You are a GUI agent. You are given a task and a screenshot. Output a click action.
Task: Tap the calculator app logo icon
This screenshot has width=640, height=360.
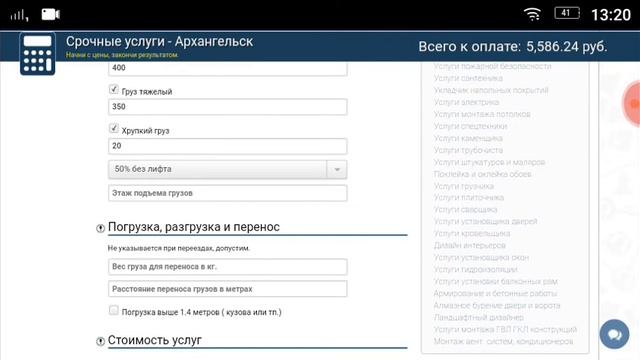[37, 53]
